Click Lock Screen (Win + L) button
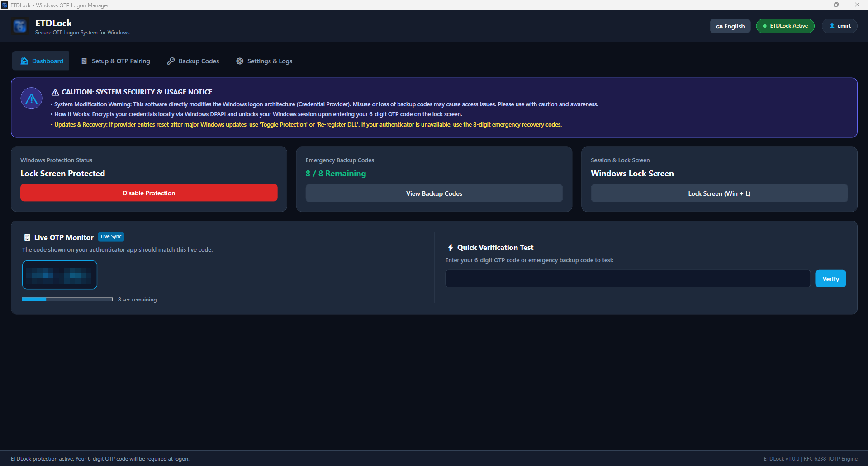Image resolution: width=868 pixels, height=466 pixels. [719, 193]
